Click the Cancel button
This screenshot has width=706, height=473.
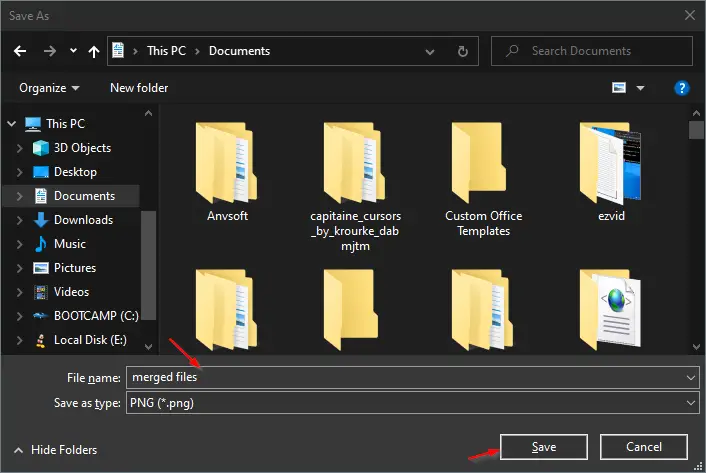click(643, 447)
